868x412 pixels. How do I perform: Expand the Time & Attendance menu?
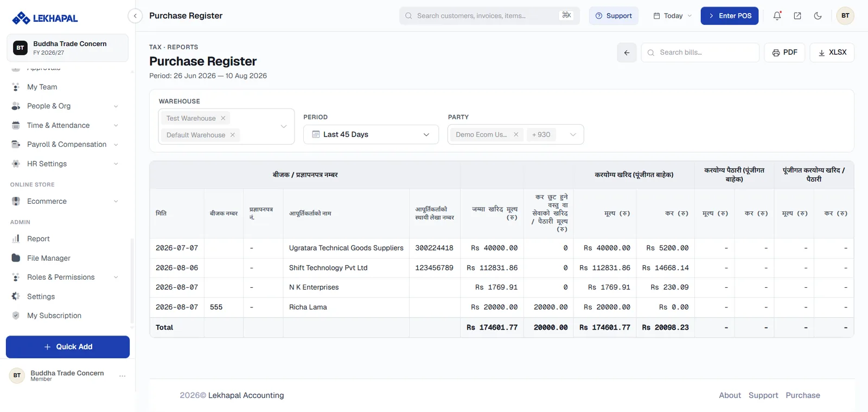(x=116, y=125)
